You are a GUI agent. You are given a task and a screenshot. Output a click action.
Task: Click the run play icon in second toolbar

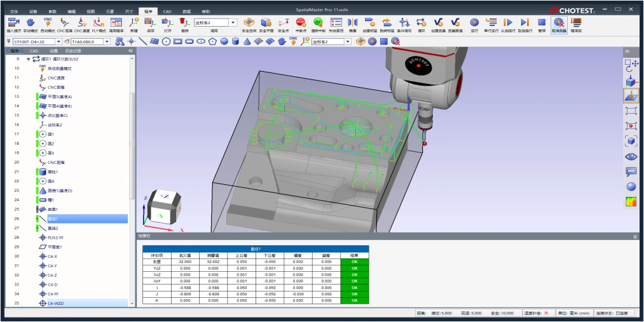(x=372, y=41)
